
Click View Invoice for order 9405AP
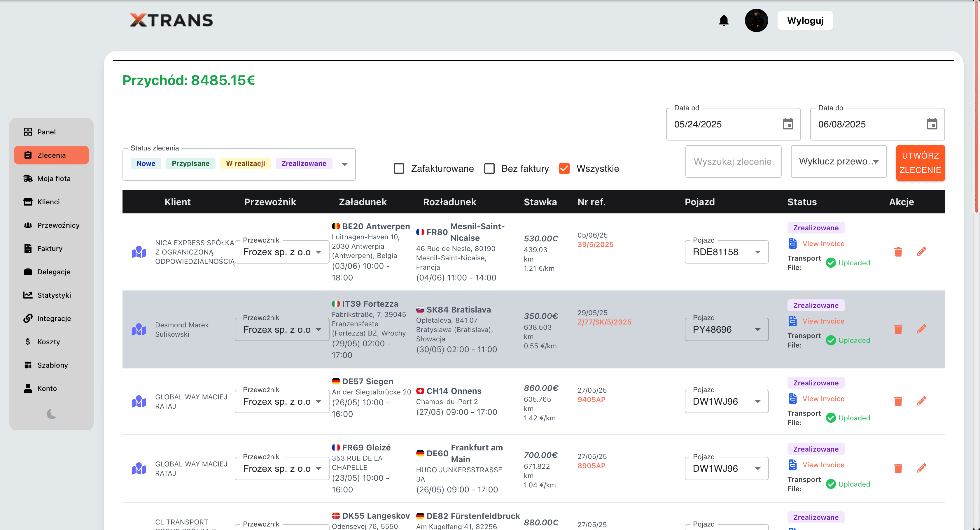click(823, 399)
